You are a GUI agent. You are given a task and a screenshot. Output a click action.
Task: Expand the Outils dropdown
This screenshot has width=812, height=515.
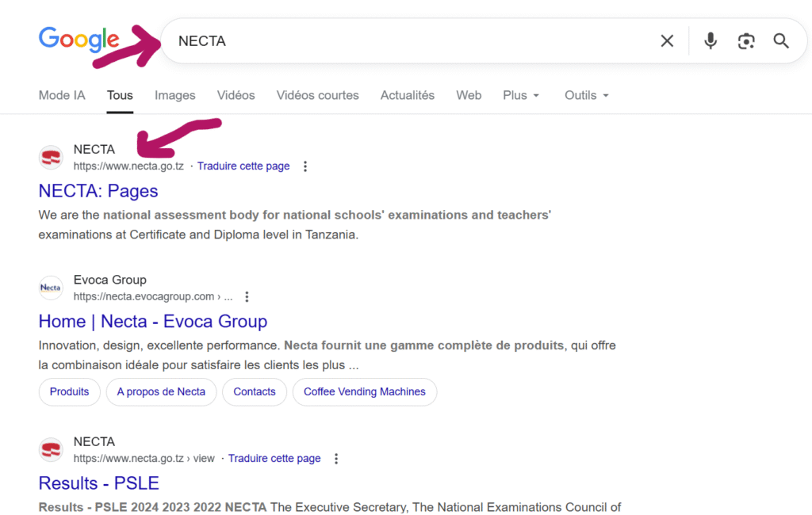(x=586, y=95)
